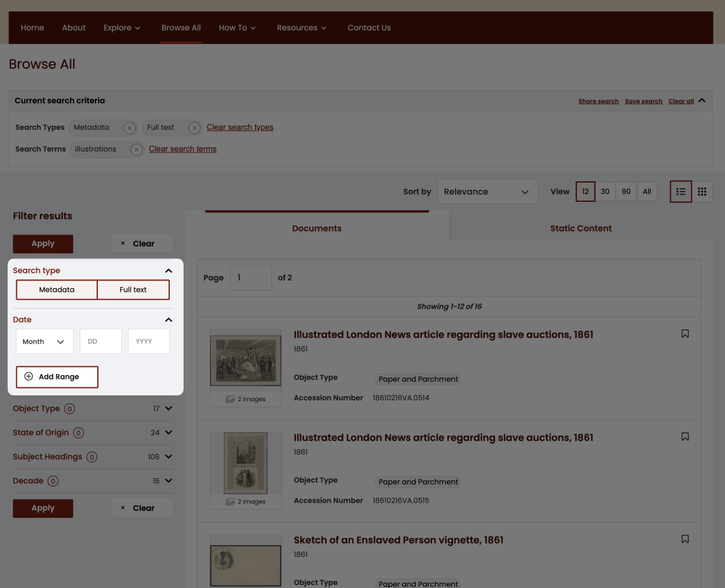This screenshot has width=725, height=588.
Task: Collapse the Search type filter section
Action: [x=169, y=271]
